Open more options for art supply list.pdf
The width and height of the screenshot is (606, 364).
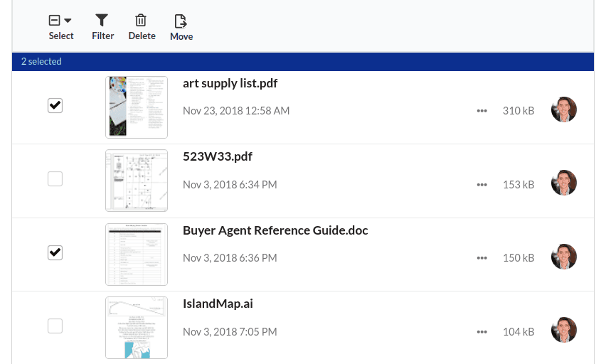click(482, 111)
